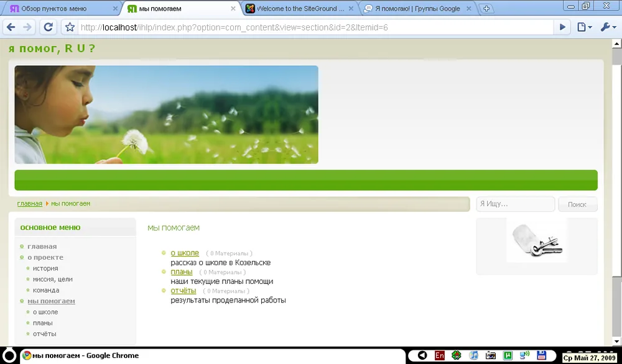622x364 pixels.
Task: Go back with the browser back arrow
Action: 11,27
